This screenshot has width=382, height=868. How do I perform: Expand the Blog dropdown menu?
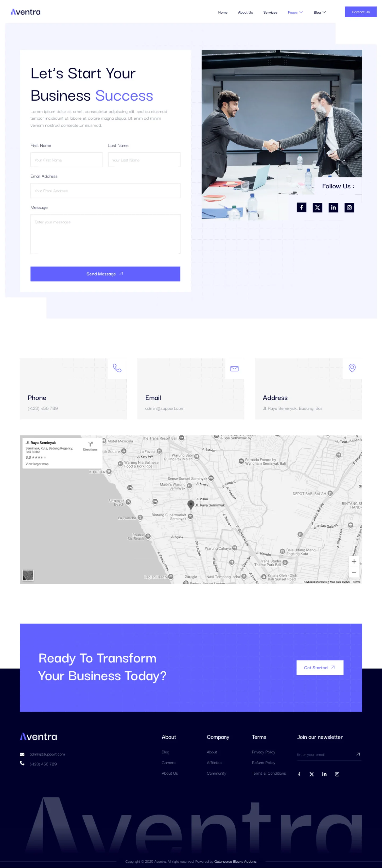click(x=319, y=12)
